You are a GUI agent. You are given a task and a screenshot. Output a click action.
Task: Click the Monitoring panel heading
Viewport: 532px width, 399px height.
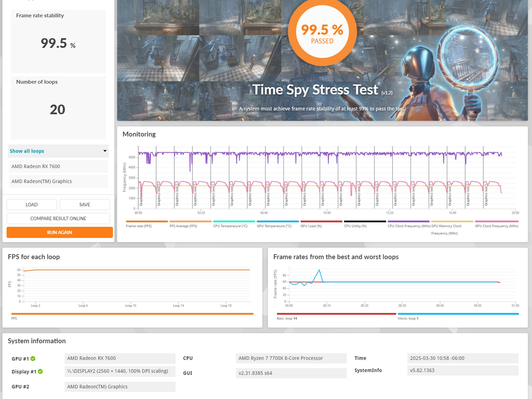click(139, 134)
